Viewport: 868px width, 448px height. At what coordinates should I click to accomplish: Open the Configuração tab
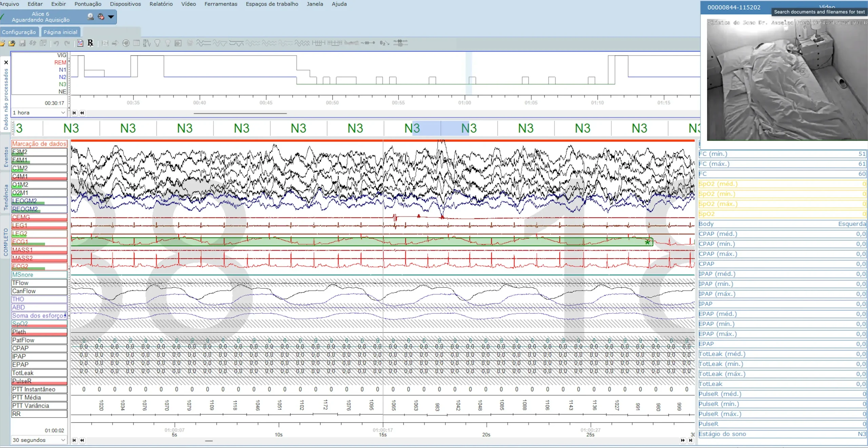(x=19, y=32)
